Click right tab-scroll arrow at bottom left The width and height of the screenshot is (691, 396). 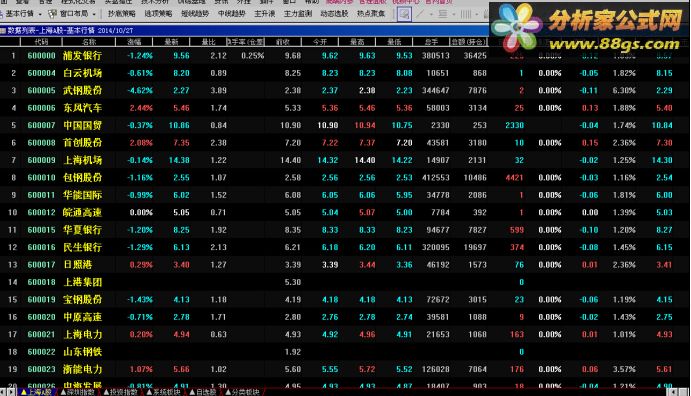[x=11, y=392]
